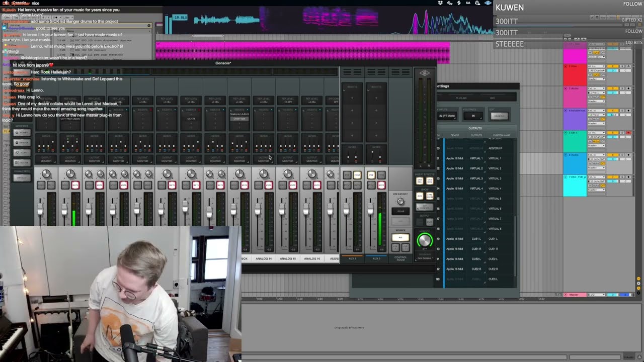Unmute the ANALOG 16 channel
This screenshot has height=362, width=644.
click(x=316, y=186)
